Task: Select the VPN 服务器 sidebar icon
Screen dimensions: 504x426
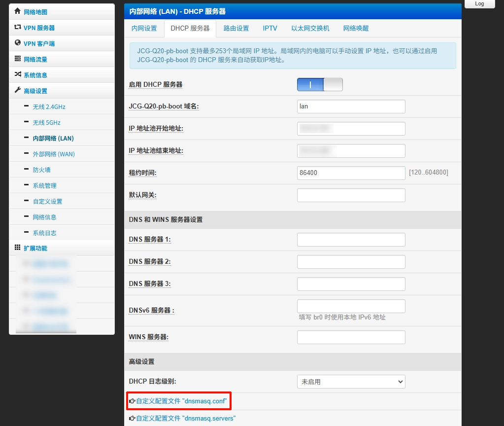Action: coord(18,28)
